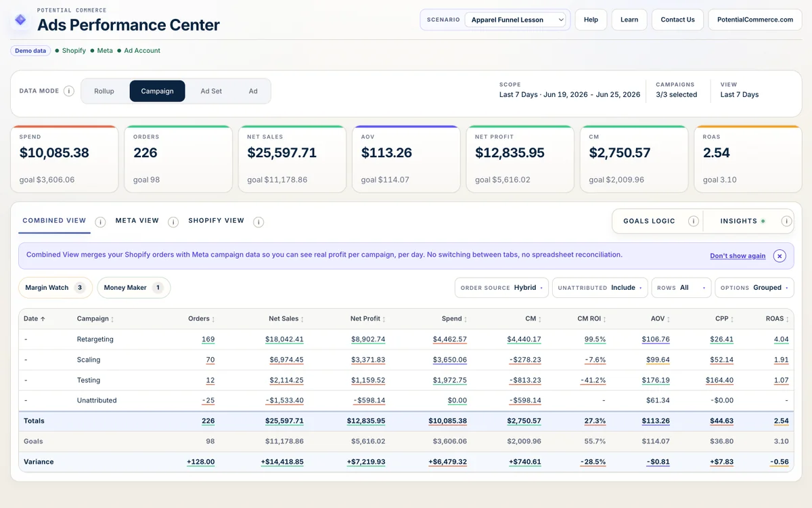The height and width of the screenshot is (508, 812).
Task: Click the Learn button
Action: tap(629, 20)
